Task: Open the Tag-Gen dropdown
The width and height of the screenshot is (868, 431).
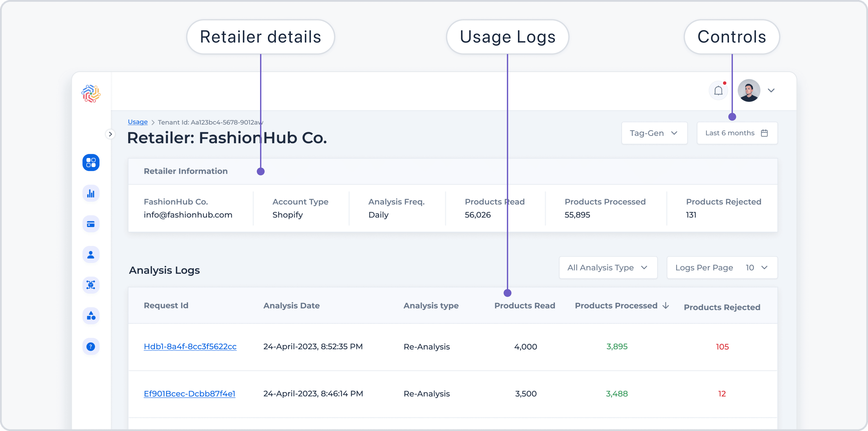Action: point(654,133)
